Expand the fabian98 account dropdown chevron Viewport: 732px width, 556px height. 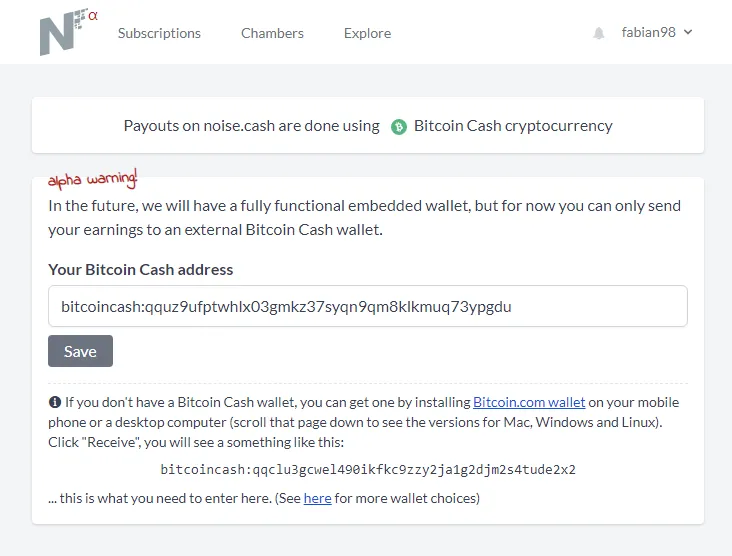tap(688, 32)
